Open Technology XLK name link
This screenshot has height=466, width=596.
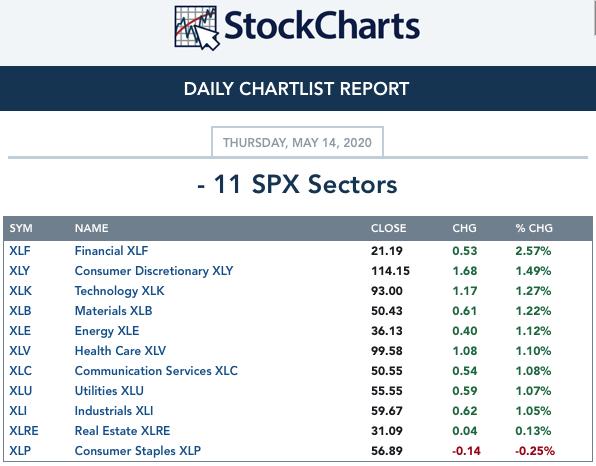[x=119, y=291]
